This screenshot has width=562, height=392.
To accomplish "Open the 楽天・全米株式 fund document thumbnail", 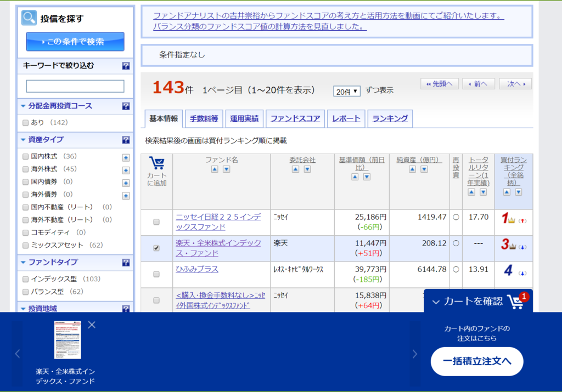I will pos(68,340).
